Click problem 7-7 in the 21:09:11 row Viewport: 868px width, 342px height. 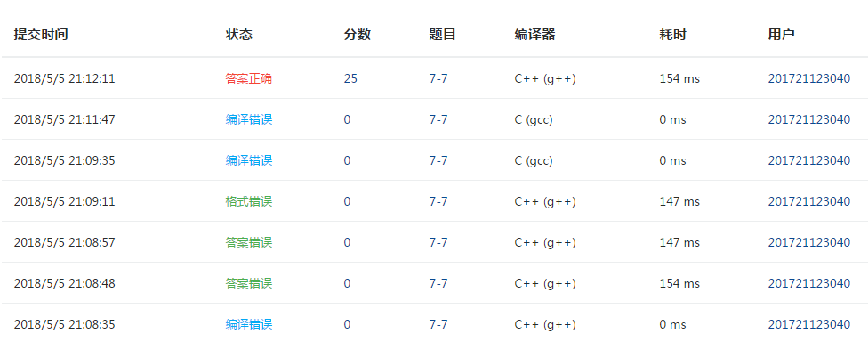(438, 202)
